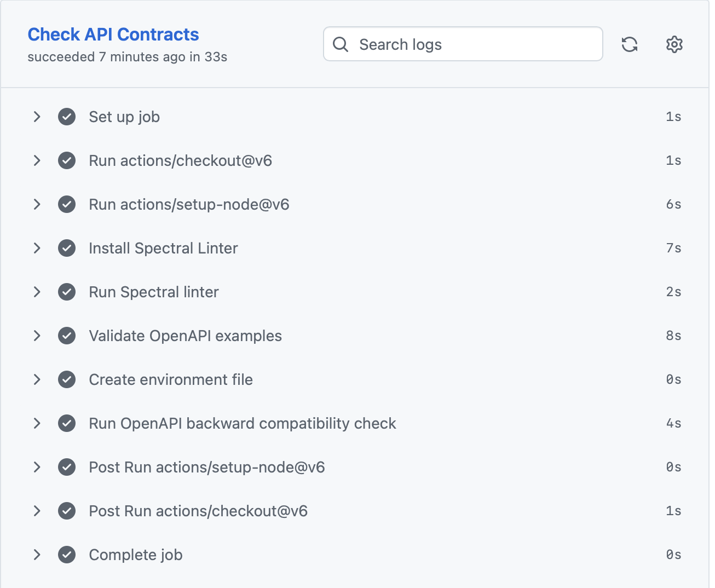Expand the Complete job step
The width and height of the screenshot is (715, 588).
click(x=37, y=555)
